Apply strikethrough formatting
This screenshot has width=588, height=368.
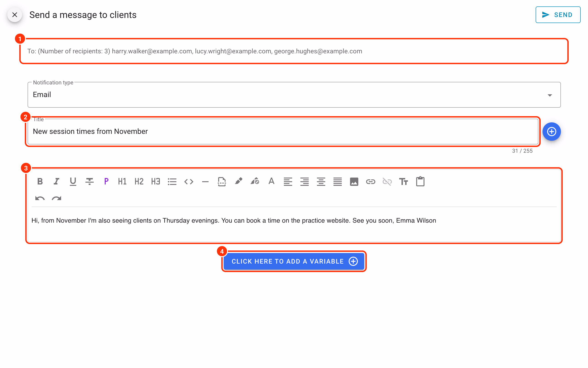click(x=89, y=181)
